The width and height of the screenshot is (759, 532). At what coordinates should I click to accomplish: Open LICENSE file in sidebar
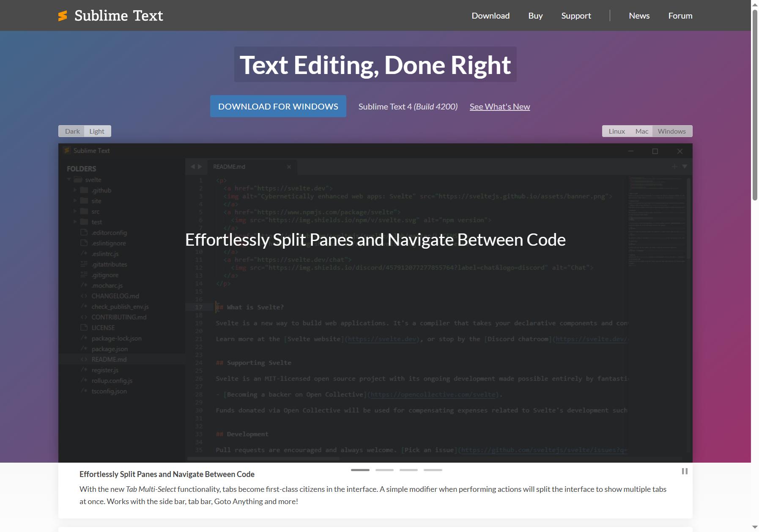103,328
